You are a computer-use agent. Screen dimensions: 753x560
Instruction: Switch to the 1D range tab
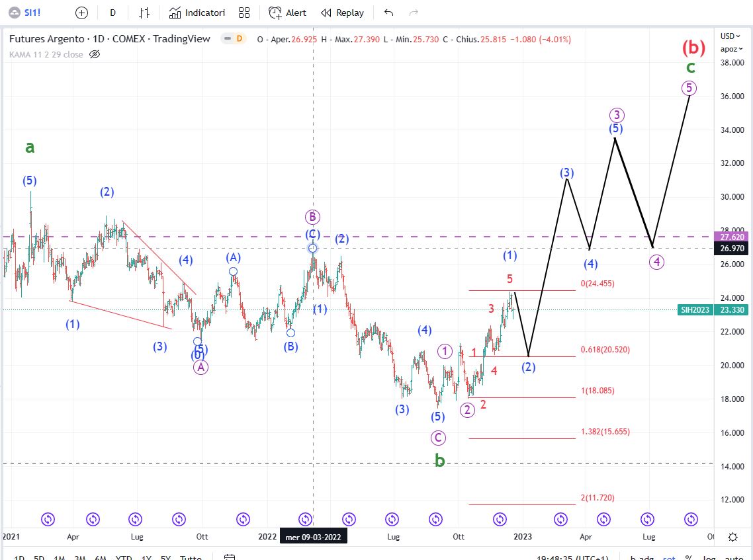pyautogui.click(x=19, y=557)
